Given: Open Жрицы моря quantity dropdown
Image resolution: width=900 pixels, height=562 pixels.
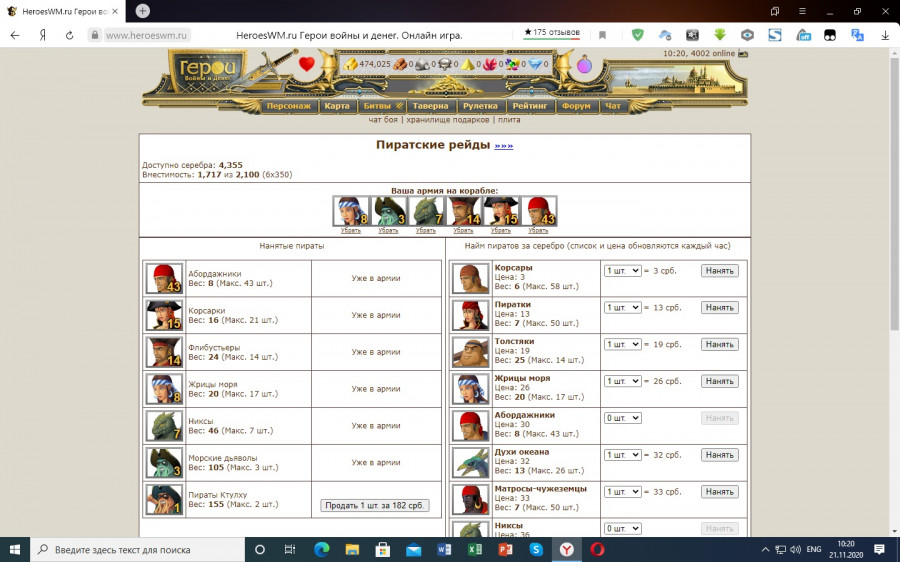Looking at the screenshot, I should coord(622,381).
